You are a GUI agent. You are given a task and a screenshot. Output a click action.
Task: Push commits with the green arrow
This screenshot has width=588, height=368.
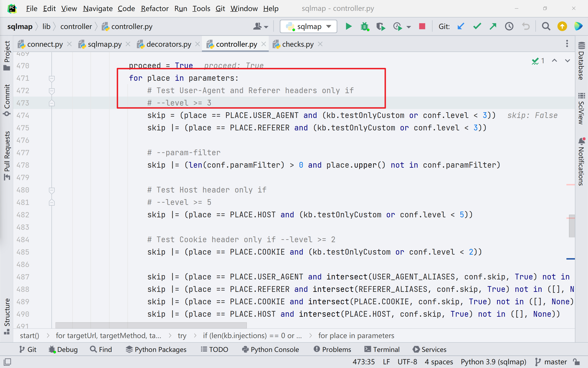(x=493, y=26)
